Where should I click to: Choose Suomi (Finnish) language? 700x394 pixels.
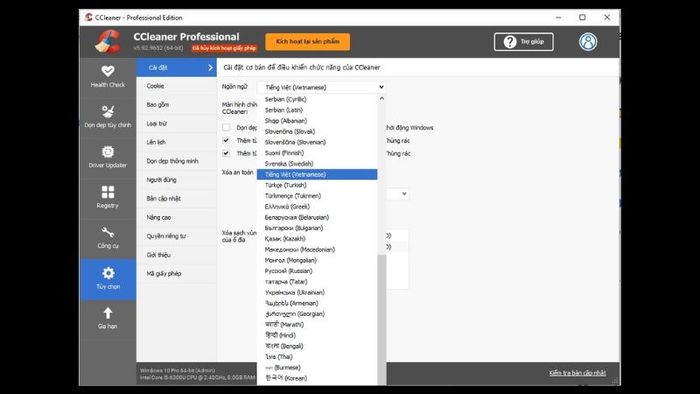tap(317, 153)
